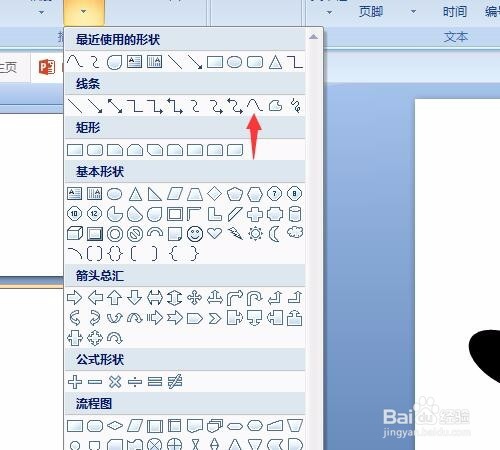Click the PowerPoint file icon in background
This screenshot has width=500, height=450.
[x=47, y=67]
